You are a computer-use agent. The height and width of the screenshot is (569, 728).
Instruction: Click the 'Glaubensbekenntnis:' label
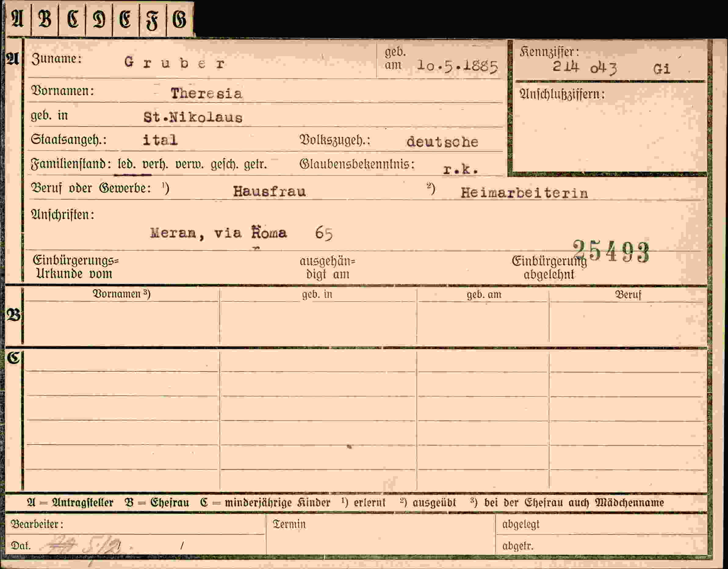[357, 164]
